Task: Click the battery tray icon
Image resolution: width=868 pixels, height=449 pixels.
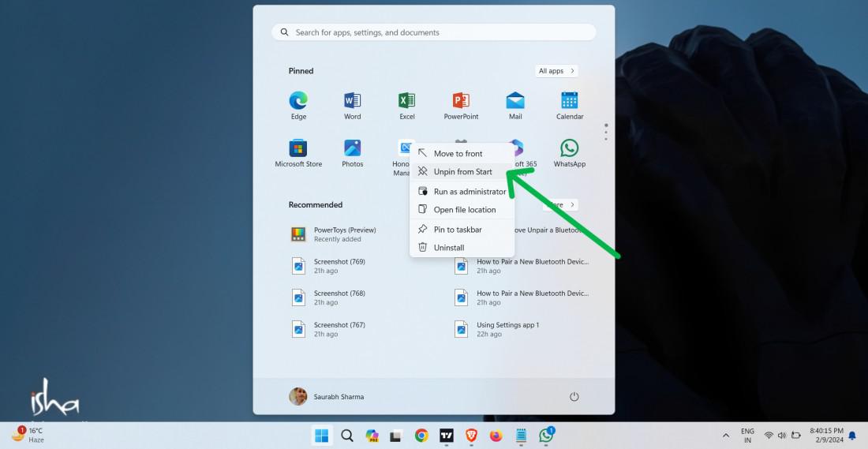Action: [796, 436]
